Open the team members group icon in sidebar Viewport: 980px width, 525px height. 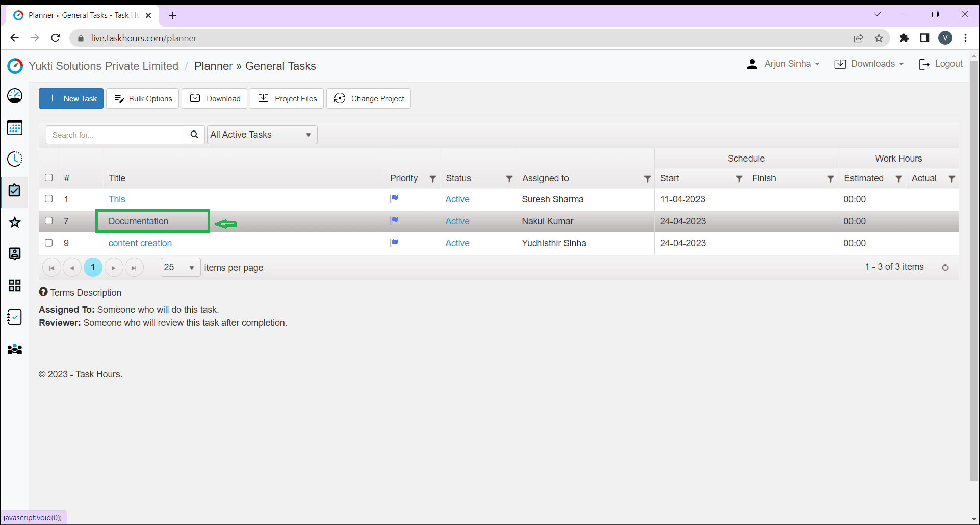pyautogui.click(x=15, y=349)
